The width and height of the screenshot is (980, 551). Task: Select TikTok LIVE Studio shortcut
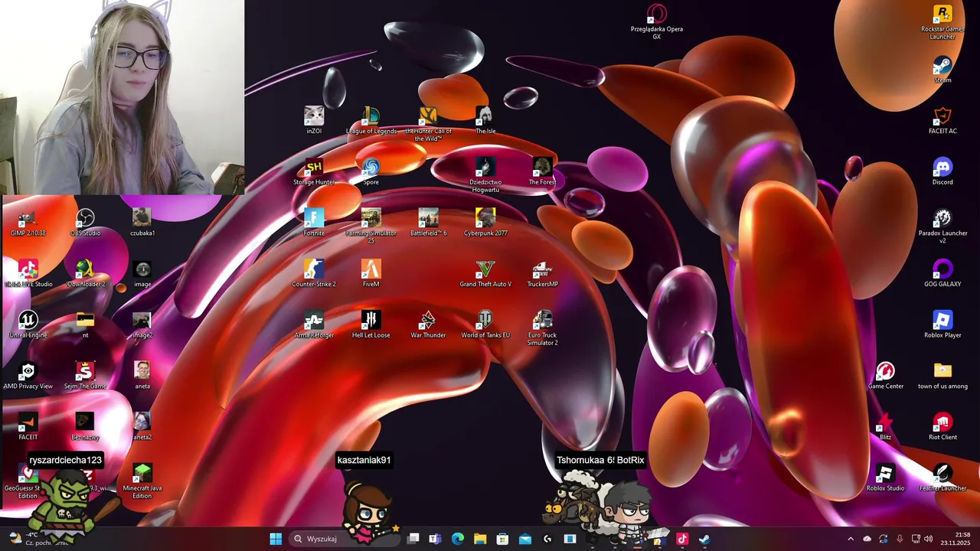point(28,274)
